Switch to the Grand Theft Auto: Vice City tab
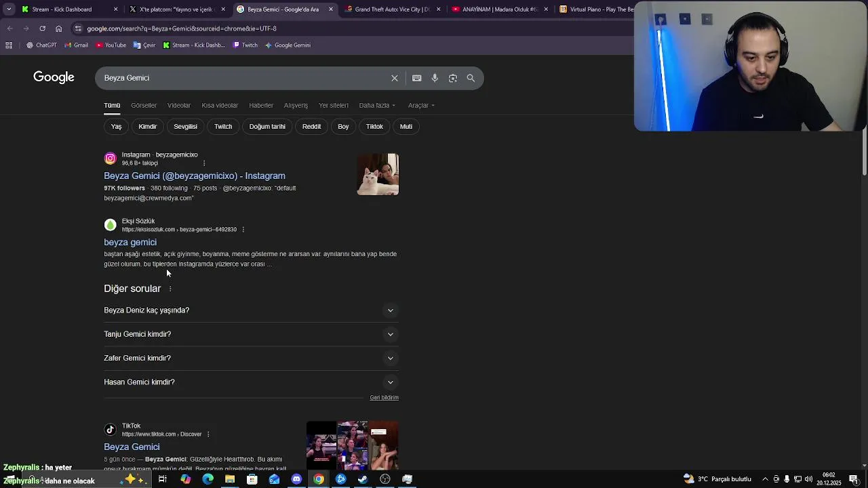This screenshot has height=488, width=868. (x=392, y=9)
